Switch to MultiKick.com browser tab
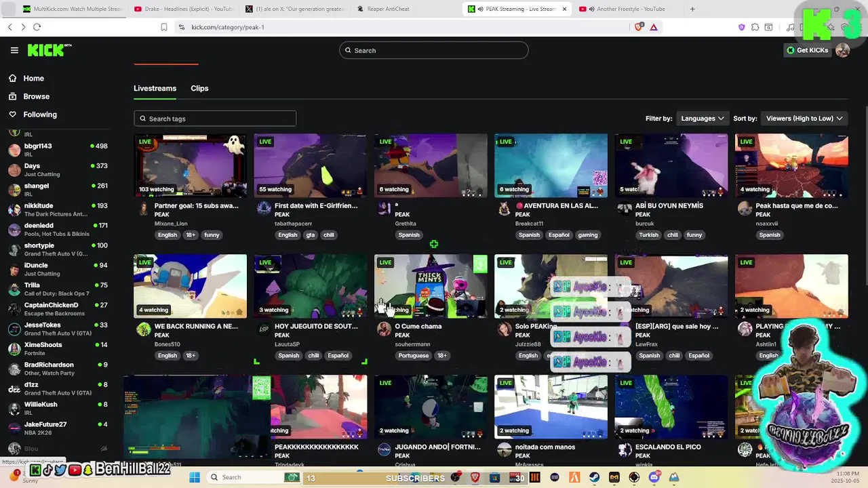 [x=71, y=9]
